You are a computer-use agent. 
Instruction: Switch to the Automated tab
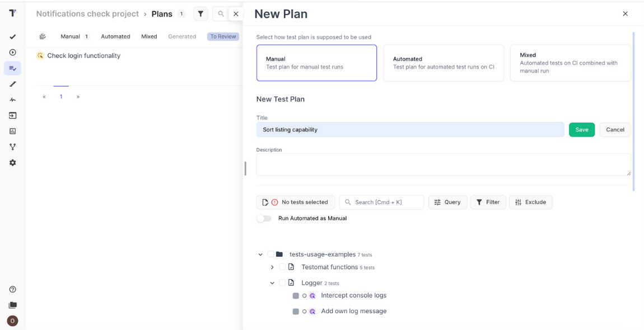(x=115, y=36)
